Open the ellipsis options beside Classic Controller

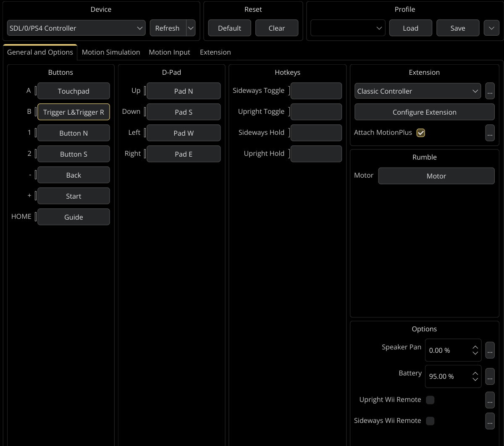490,91
